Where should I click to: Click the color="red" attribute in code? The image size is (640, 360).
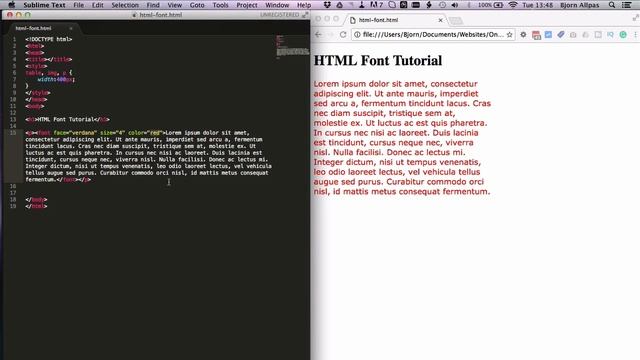tap(145, 133)
